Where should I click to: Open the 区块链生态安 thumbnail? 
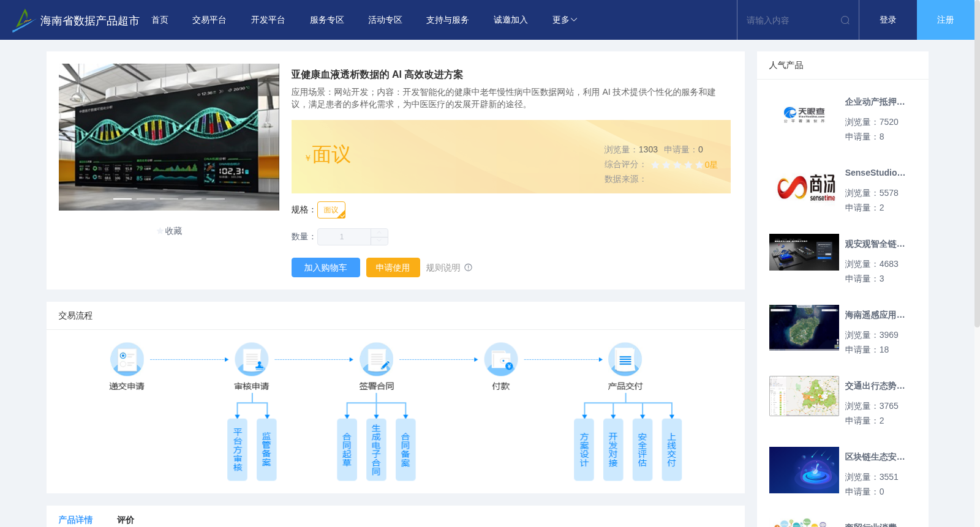pos(804,470)
